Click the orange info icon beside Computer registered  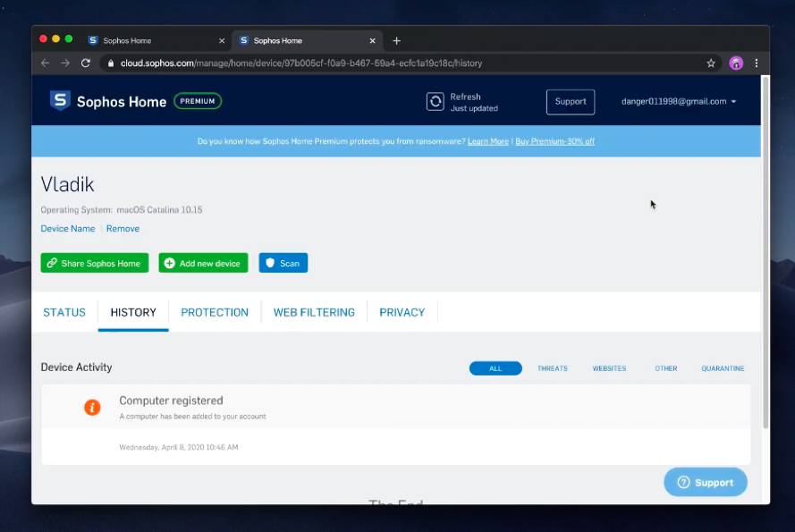tap(92, 407)
